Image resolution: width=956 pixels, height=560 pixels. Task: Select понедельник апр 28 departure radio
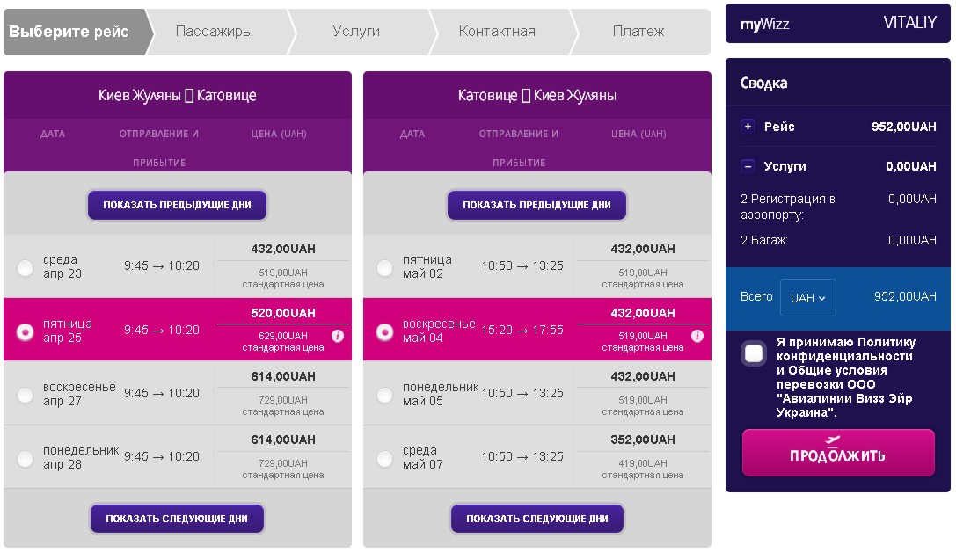[25, 458]
